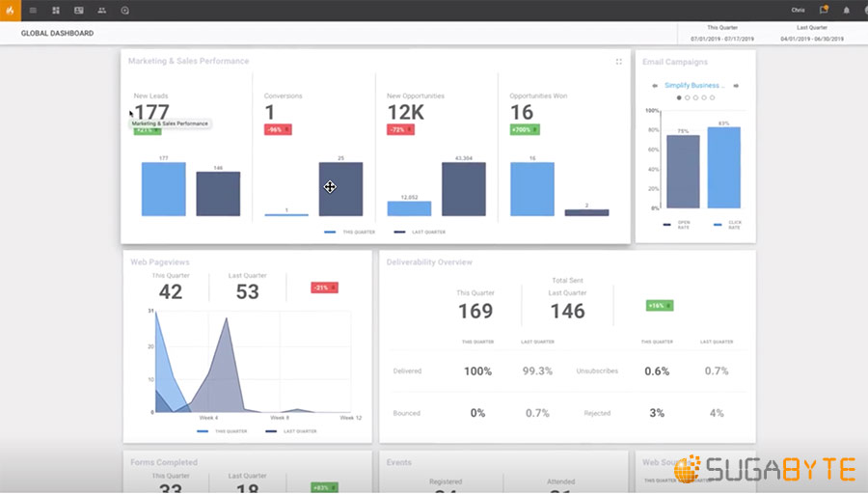Click the Events panel heading
The height and width of the screenshot is (494, 868).
click(398, 462)
